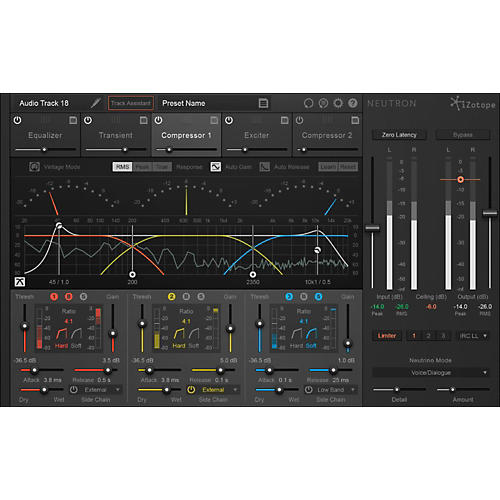Open settings gear icon in header

tap(338, 103)
